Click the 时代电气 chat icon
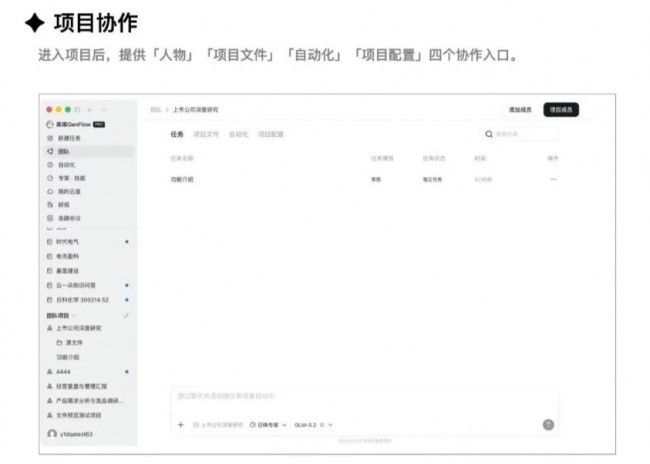This screenshot has height=464, width=650. coord(50,241)
